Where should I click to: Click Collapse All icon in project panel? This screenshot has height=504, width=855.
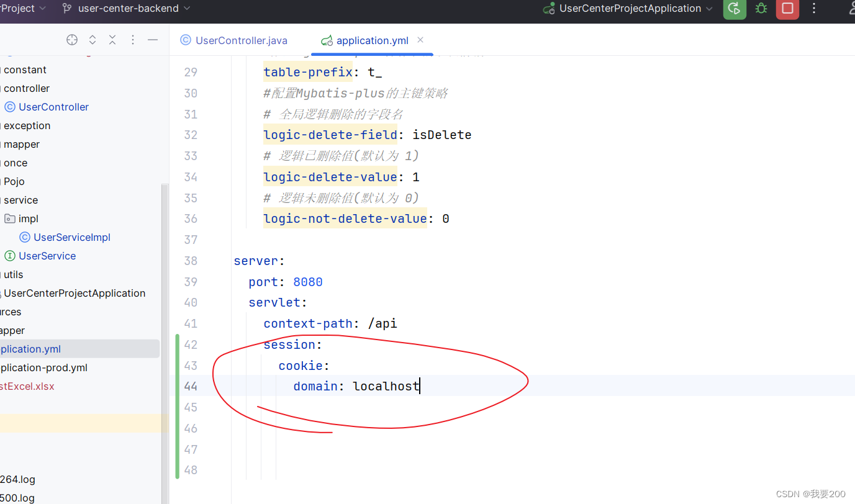pos(112,40)
